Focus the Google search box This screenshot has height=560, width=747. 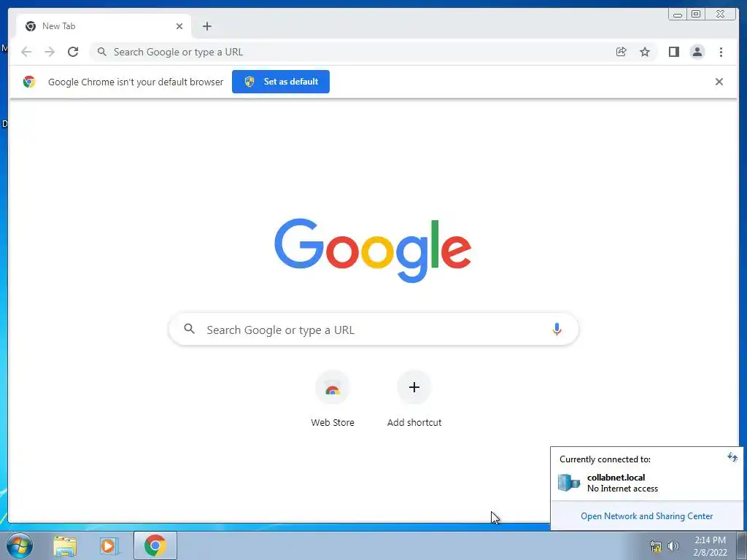(373, 329)
